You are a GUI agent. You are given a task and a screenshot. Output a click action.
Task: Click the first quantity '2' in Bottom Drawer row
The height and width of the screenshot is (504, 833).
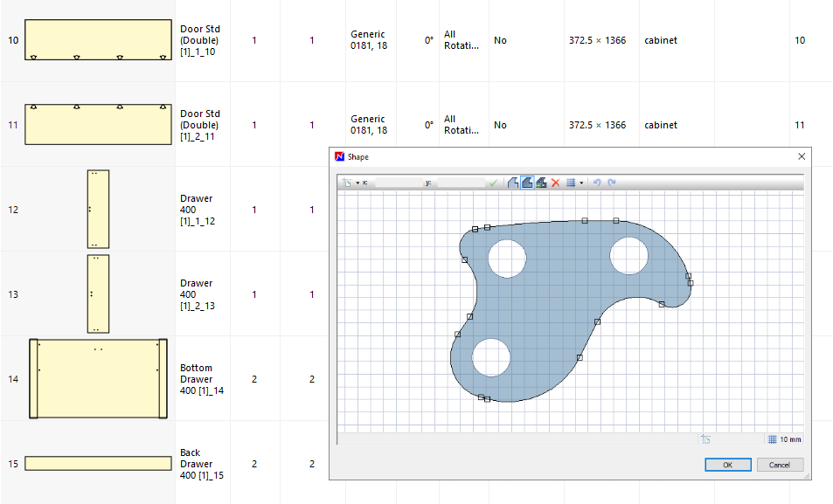(254, 379)
